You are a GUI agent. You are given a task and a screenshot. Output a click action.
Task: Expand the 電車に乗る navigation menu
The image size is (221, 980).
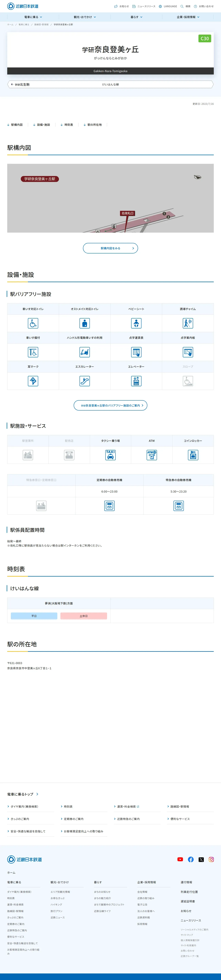(x=33, y=17)
